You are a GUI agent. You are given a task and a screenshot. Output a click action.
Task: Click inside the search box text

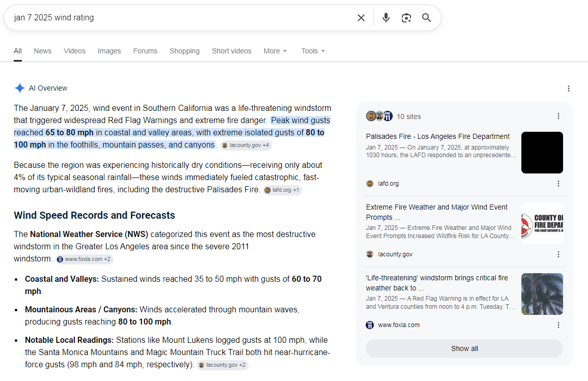[54, 18]
